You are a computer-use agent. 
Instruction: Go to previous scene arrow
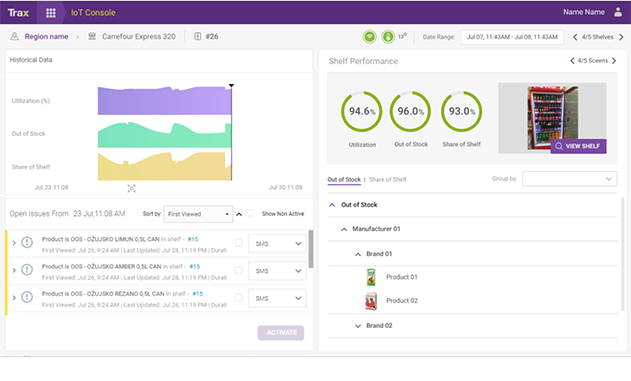572,61
